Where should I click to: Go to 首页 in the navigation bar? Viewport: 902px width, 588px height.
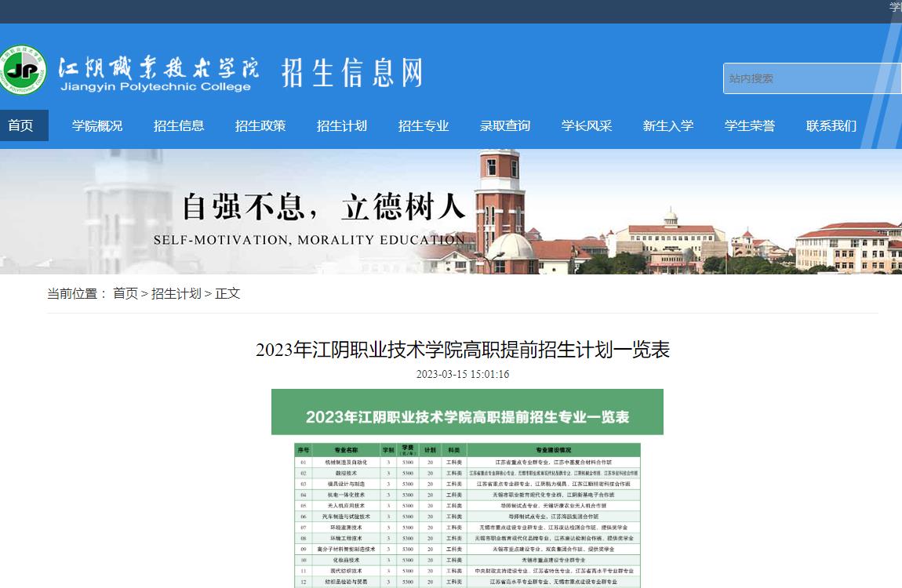20,125
